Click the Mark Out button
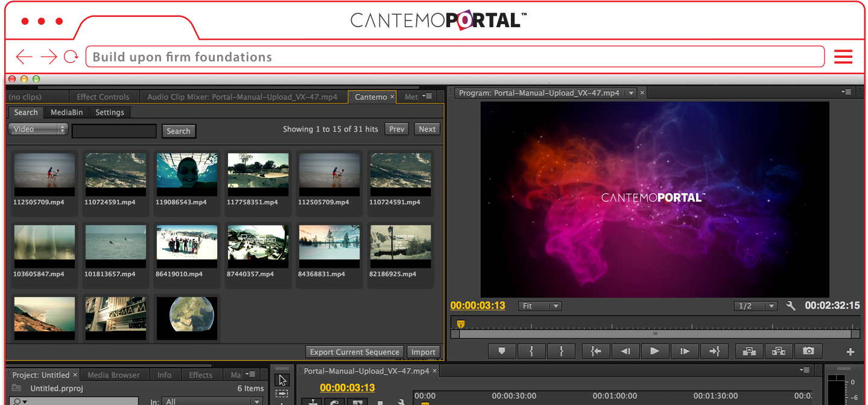The width and height of the screenshot is (868, 405). 561,351
